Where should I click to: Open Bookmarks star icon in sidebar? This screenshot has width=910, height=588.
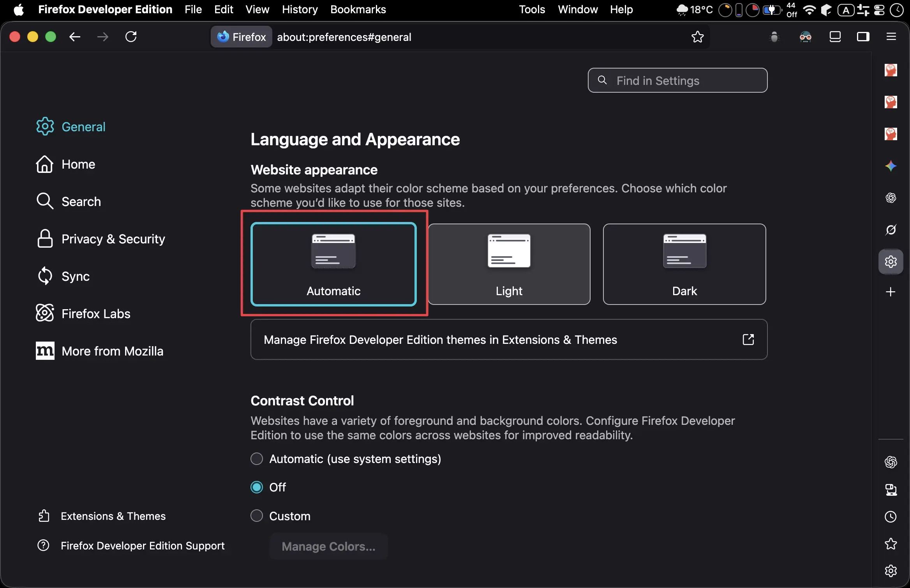pyautogui.click(x=891, y=544)
